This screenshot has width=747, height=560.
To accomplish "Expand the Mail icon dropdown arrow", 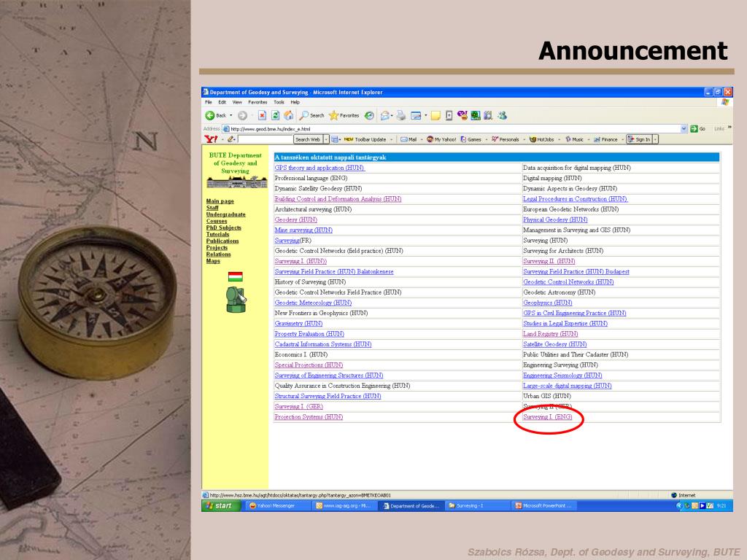I will 392,115.
